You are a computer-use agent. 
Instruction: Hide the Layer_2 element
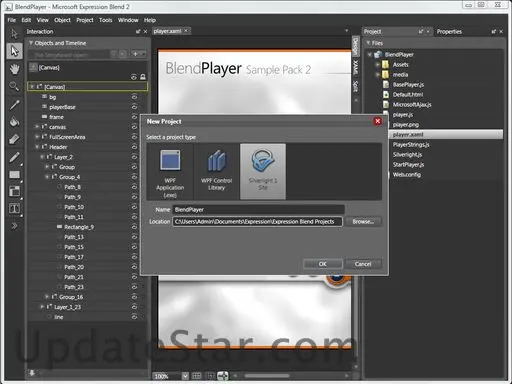tap(134, 157)
